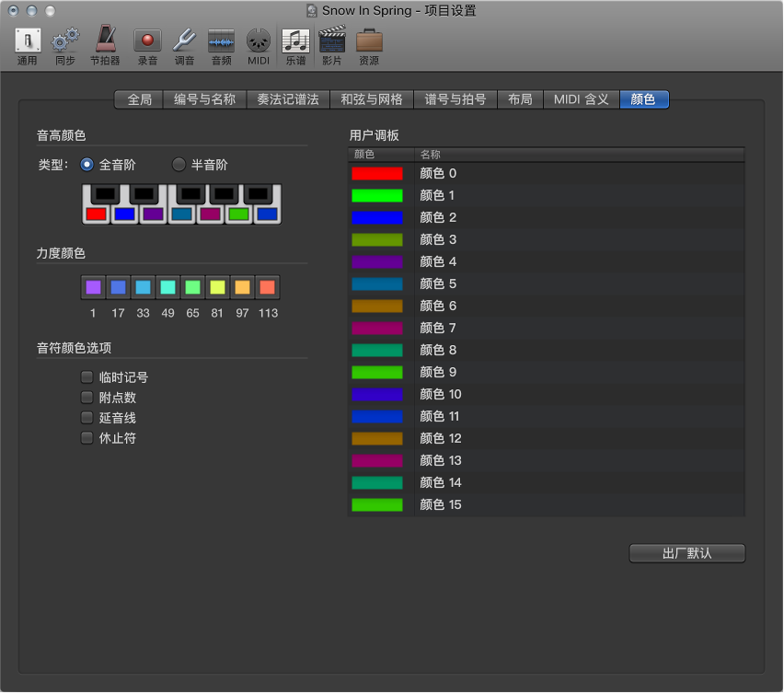The image size is (784, 694).
Task: Select the MIDI connector icon
Action: click(x=258, y=41)
